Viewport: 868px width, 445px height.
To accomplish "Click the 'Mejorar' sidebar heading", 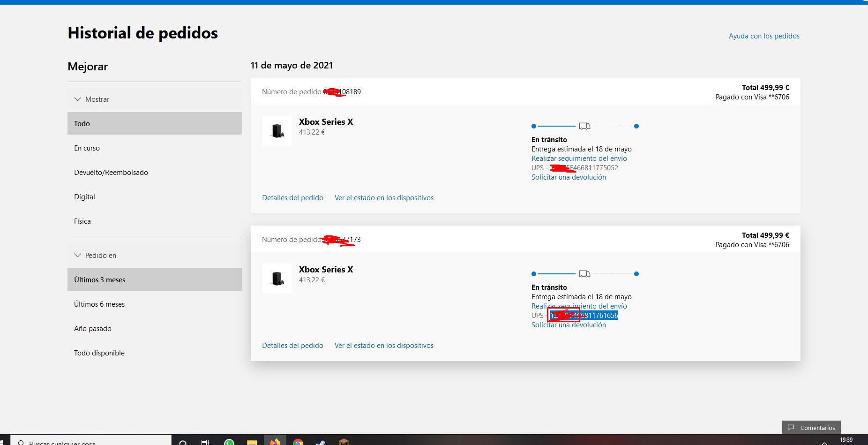I will [x=88, y=67].
